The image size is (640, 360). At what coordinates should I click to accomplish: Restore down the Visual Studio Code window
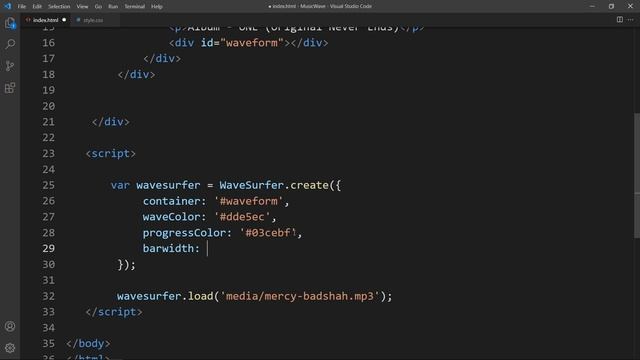tap(611, 6)
